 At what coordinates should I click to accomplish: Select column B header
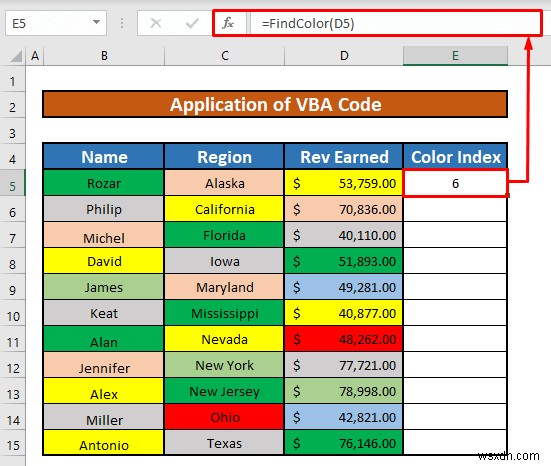(104, 56)
